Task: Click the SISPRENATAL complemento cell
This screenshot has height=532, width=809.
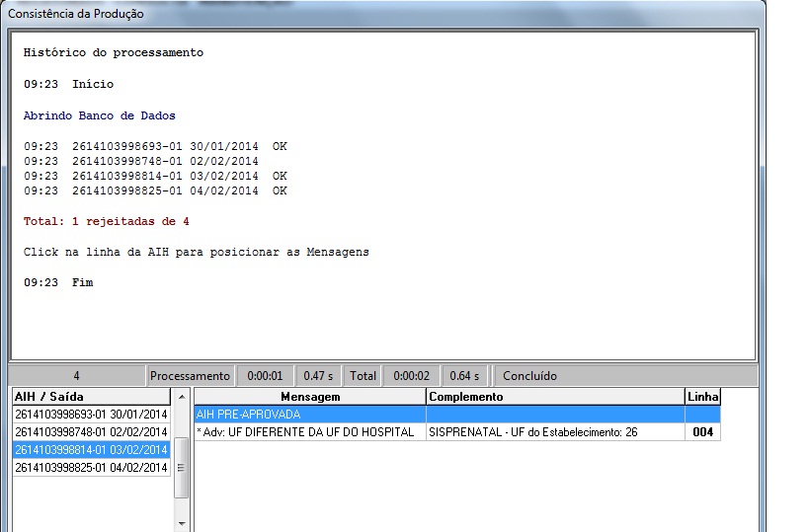Action: [x=554, y=432]
